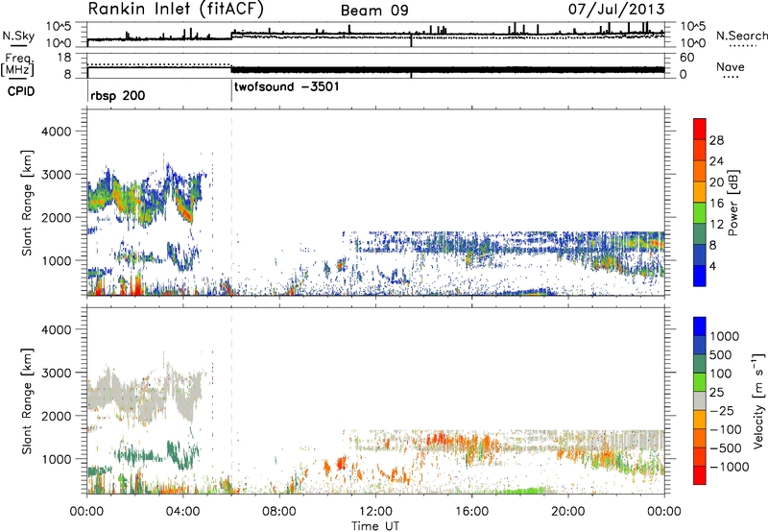Screen dimensions: 768x532
Task: Click the '00:00' label ending the time axis
Action: tap(663, 512)
